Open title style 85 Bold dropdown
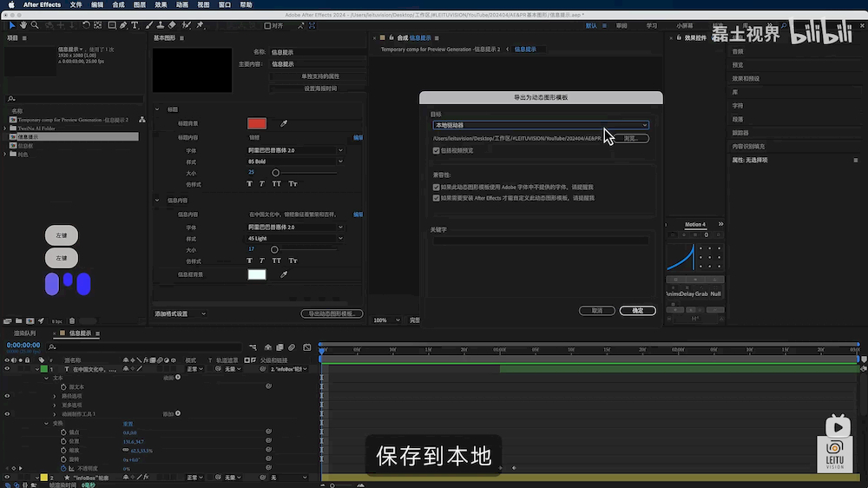 click(x=295, y=162)
